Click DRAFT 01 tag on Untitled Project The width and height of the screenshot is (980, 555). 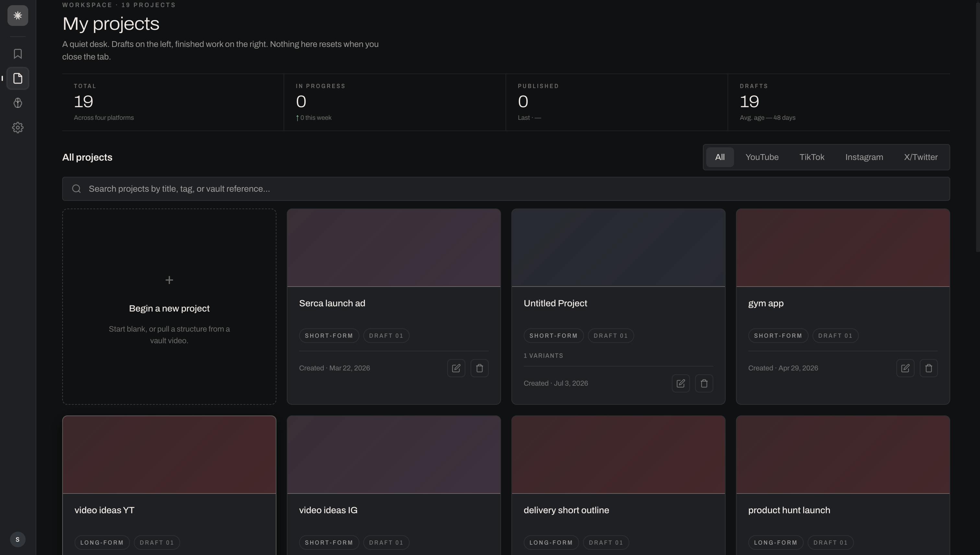pos(611,336)
